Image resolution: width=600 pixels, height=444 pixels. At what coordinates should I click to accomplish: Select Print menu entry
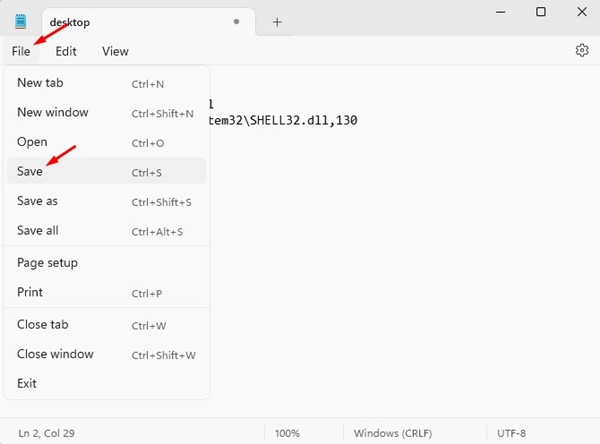[106, 292]
